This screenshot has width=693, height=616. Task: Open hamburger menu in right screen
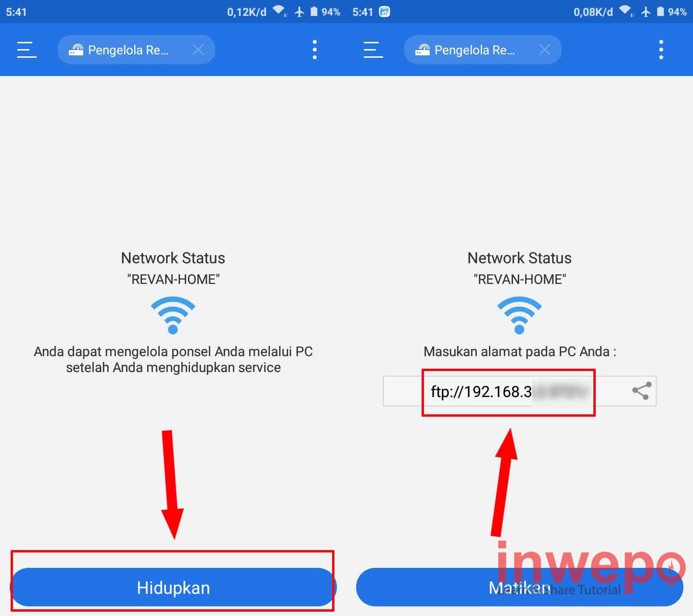coord(373,50)
